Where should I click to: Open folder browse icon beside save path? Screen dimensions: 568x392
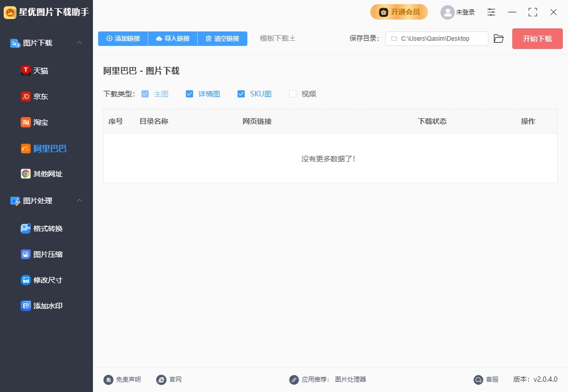click(x=498, y=39)
